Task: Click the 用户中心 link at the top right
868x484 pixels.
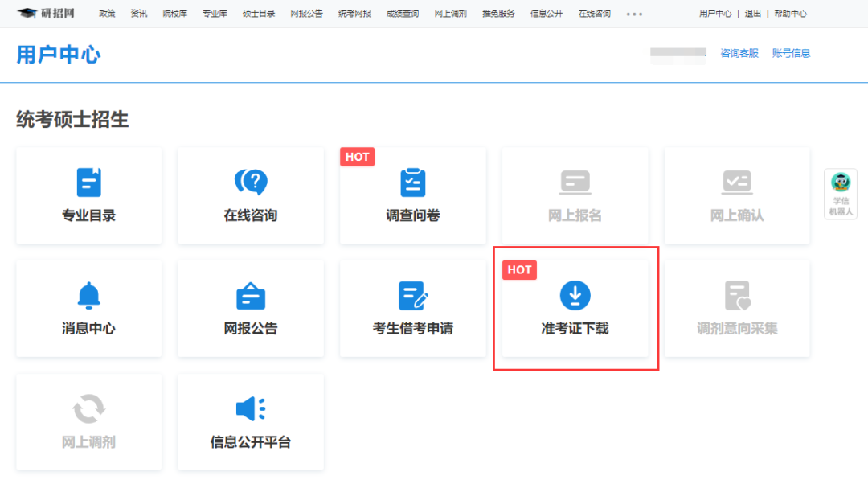Action: [715, 14]
